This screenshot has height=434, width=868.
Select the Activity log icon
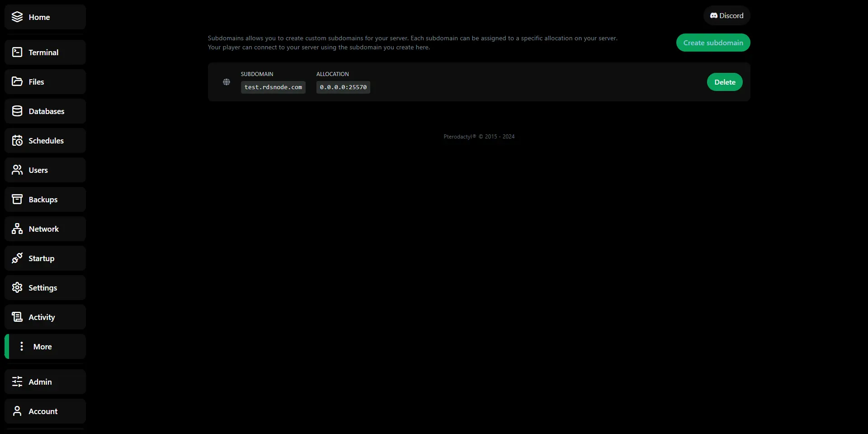tap(17, 317)
